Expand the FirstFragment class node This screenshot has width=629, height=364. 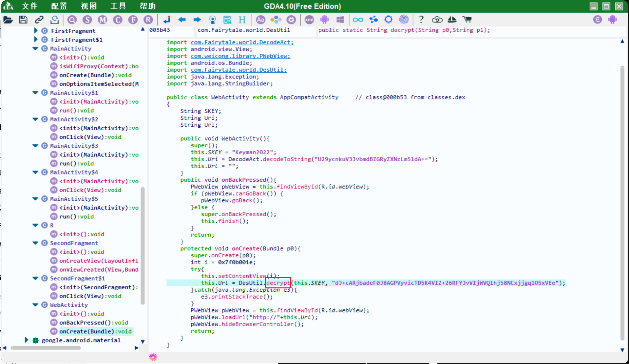(x=36, y=31)
